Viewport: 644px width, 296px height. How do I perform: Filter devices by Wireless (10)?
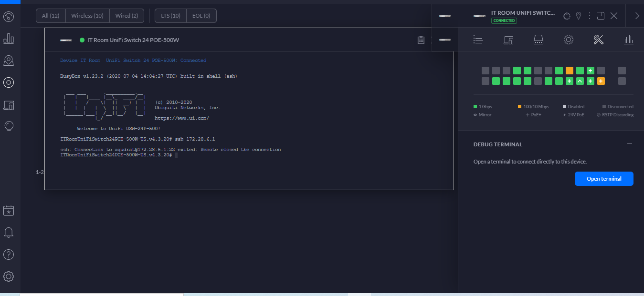point(87,16)
